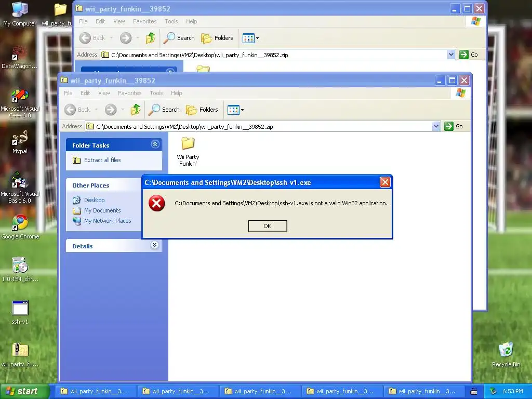Go up one folder in rear window
The width and height of the screenshot is (532, 399).
pyautogui.click(x=151, y=38)
